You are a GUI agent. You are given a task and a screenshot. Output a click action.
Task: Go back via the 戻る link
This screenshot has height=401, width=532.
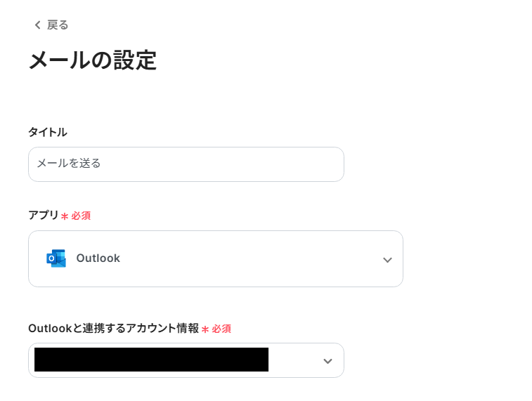click(58, 25)
